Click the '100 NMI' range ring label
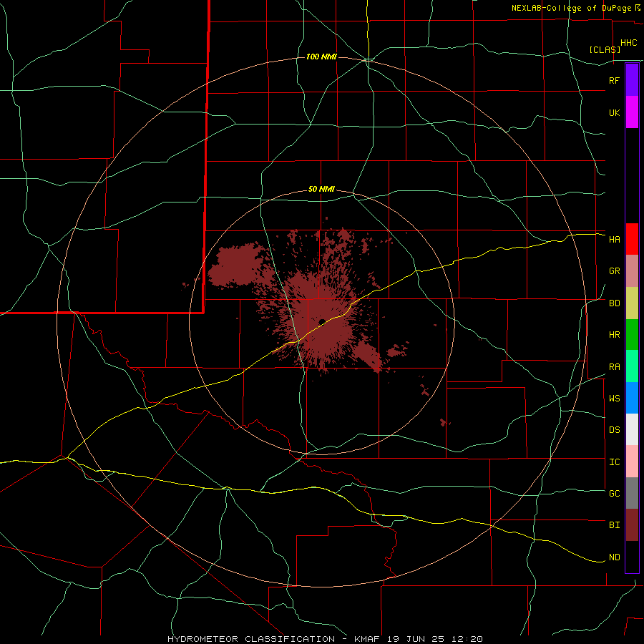Viewport: 644px width, 644px height. 321,57
